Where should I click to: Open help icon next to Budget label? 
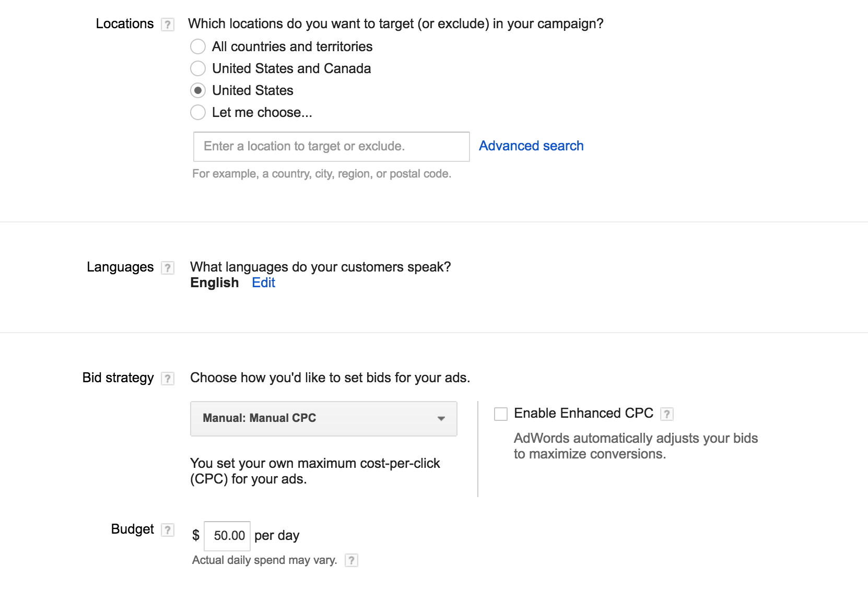167,530
